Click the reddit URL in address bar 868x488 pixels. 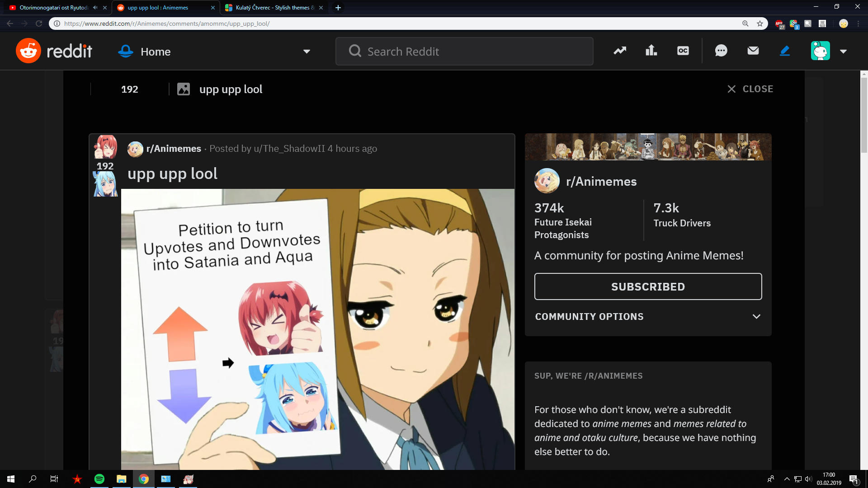point(167,23)
